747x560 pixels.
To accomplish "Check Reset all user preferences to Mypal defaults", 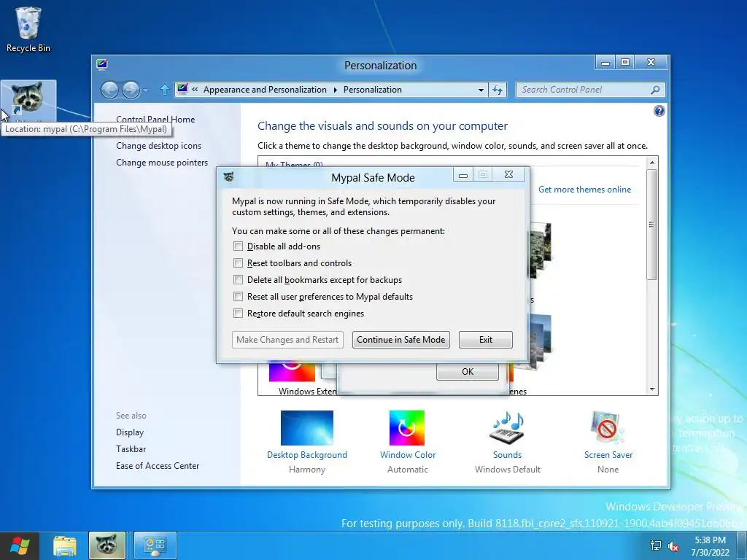I will (x=238, y=297).
